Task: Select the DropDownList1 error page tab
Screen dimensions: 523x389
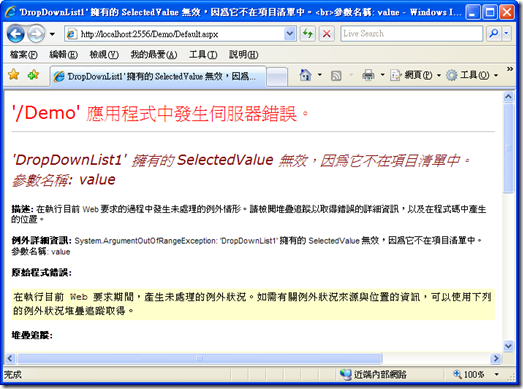Action: pos(158,76)
